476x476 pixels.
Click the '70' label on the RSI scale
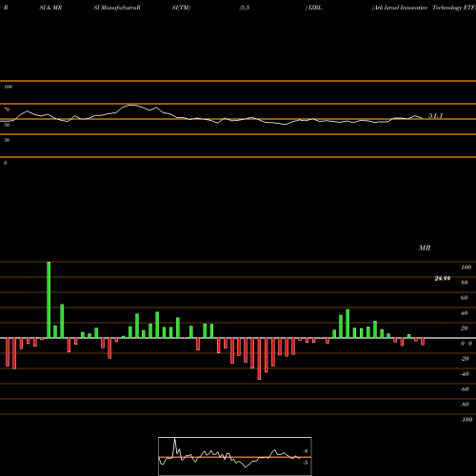7,109
